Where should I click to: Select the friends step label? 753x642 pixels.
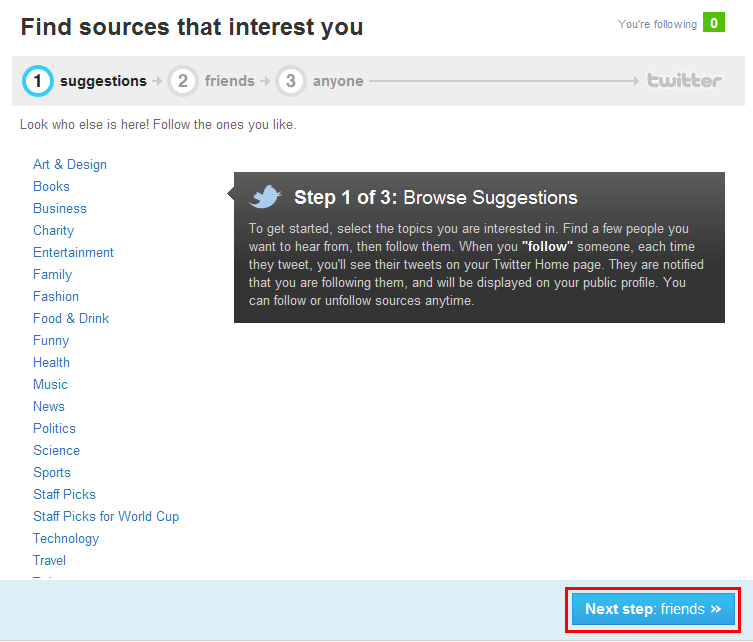pyautogui.click(x=230, y=81)
